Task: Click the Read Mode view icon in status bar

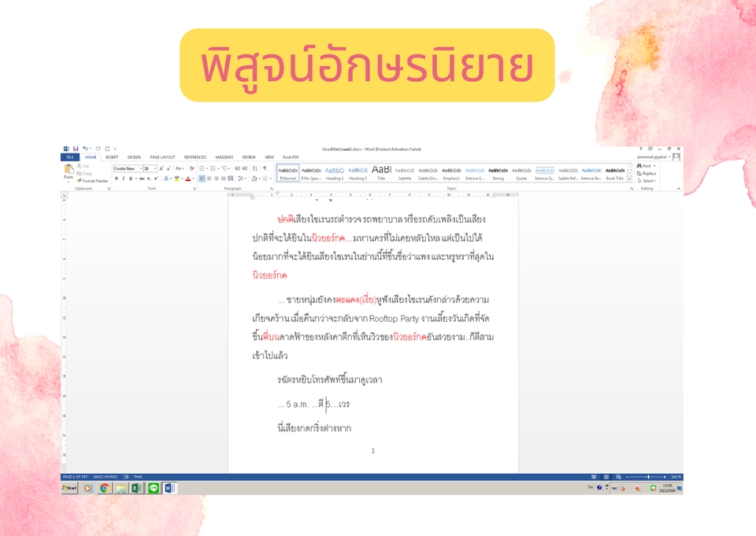Action: [594, 477]
